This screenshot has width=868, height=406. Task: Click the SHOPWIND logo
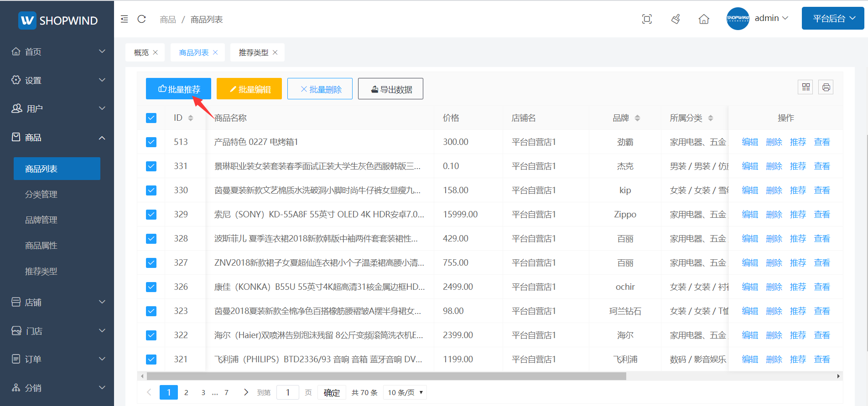(58, 21)
